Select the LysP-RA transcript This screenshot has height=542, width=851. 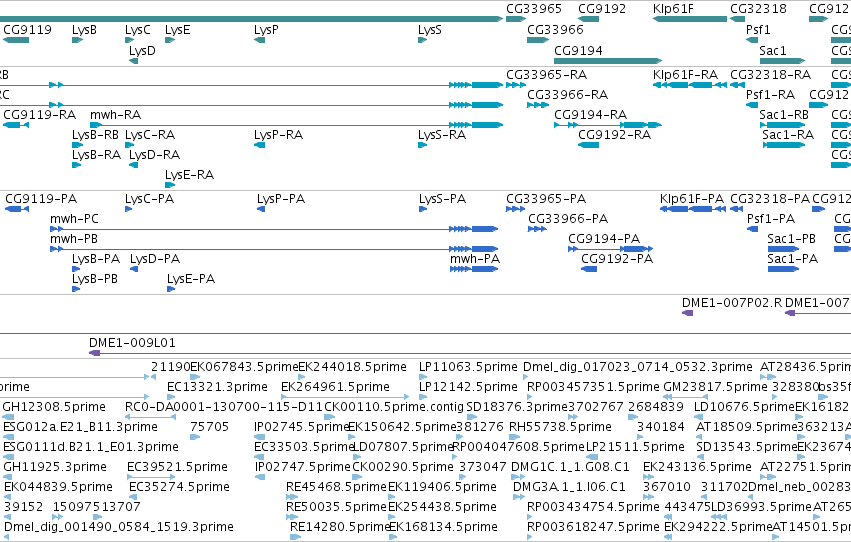pos(259,145)
